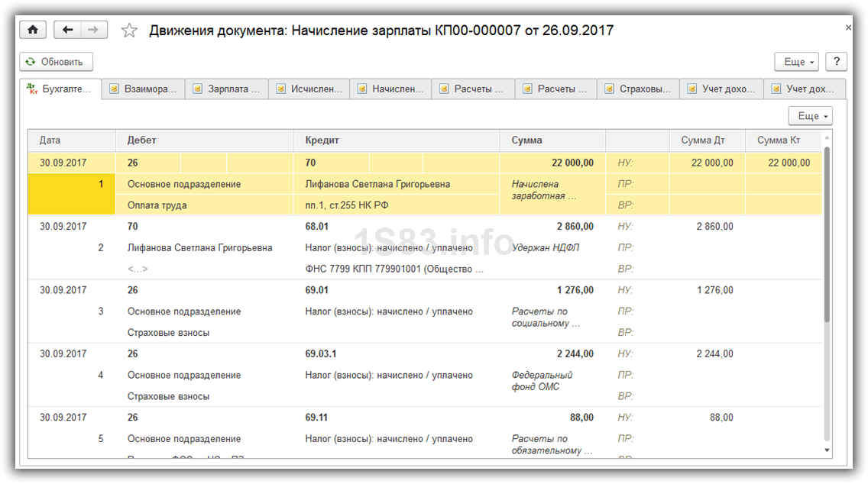Select credit account 69.11
The width and height of the screenshot is (868, 484).
[x=316, y=417]
